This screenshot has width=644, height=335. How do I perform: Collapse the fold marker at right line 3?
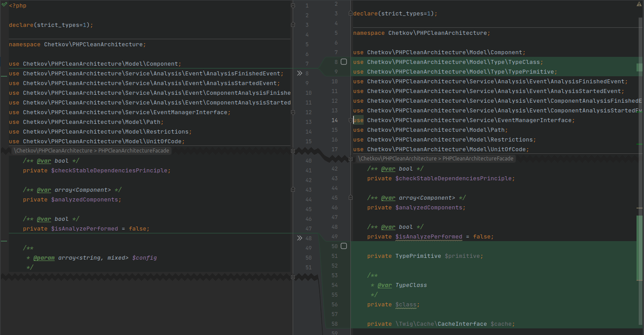point(351,14)
